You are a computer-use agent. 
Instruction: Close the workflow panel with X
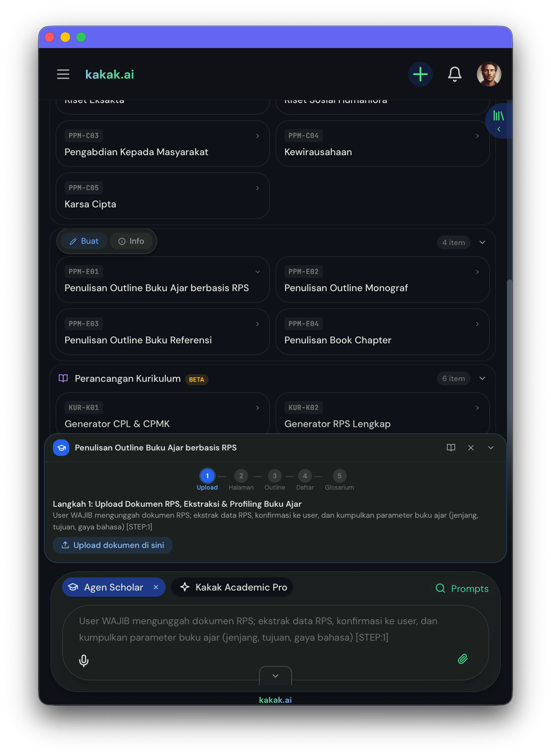[471, 448]
